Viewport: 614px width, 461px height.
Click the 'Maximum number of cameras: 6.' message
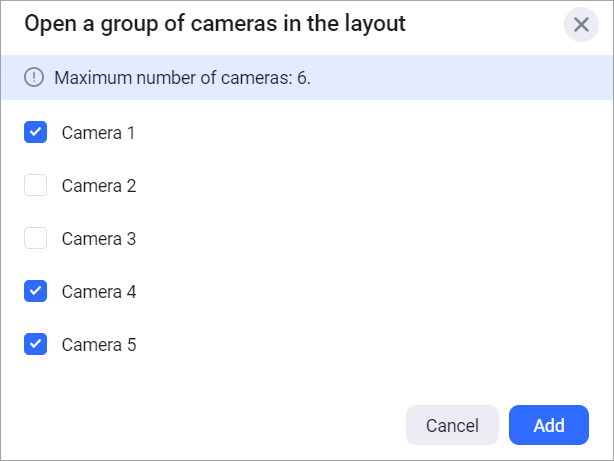click(182, 77)
